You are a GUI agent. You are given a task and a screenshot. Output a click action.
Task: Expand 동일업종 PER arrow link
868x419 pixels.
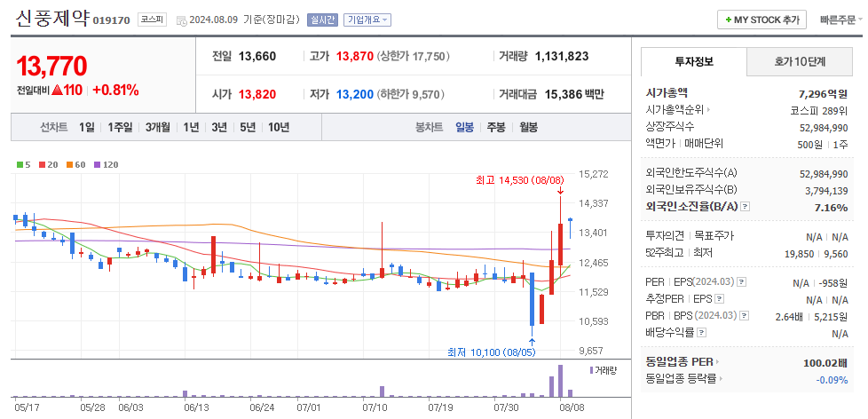coord(683,362)
